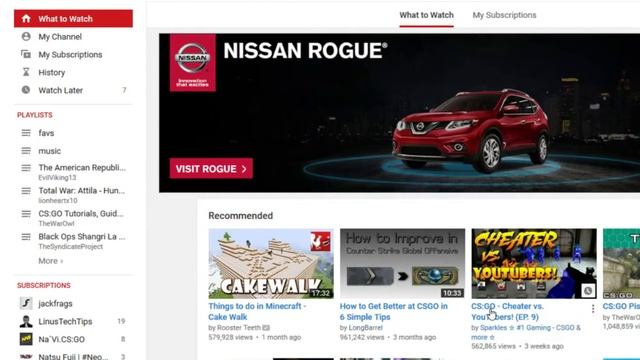
Task: Click the music playlist list icon
Action: point(26,151)
